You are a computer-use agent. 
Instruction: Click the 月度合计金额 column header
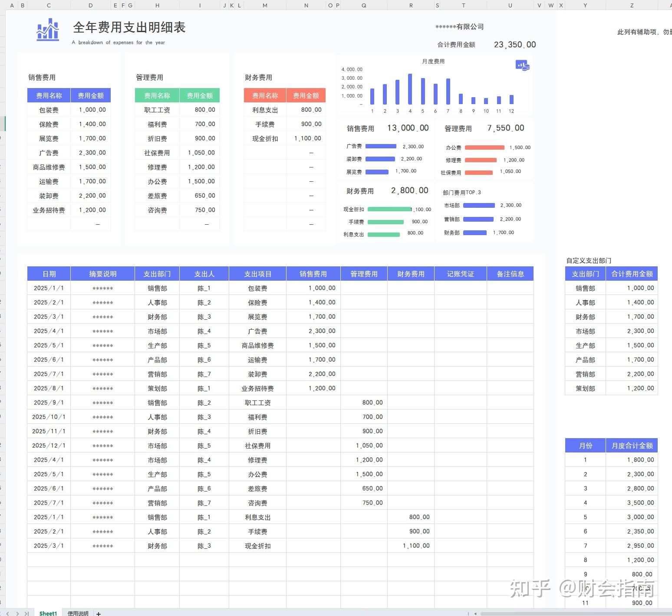pos(632,446)
